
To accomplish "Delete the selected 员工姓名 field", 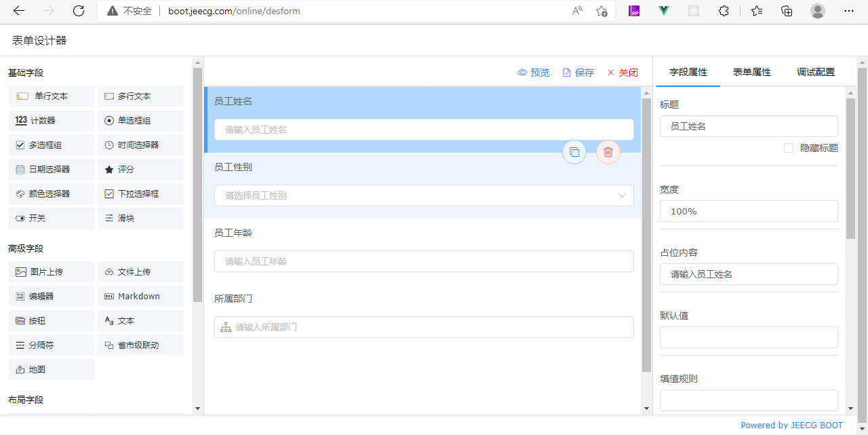I will pos(608,152).
